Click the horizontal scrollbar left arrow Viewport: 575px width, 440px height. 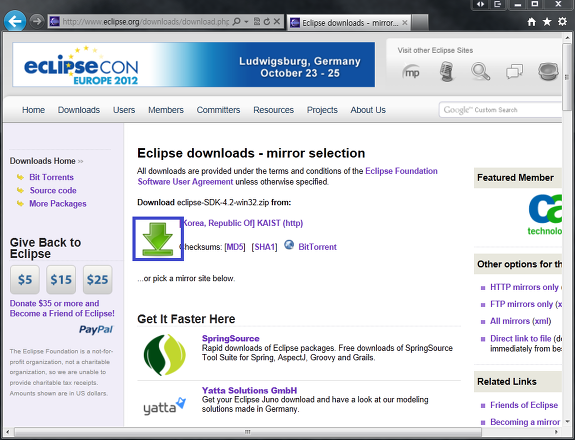click(x=8, y=432)
